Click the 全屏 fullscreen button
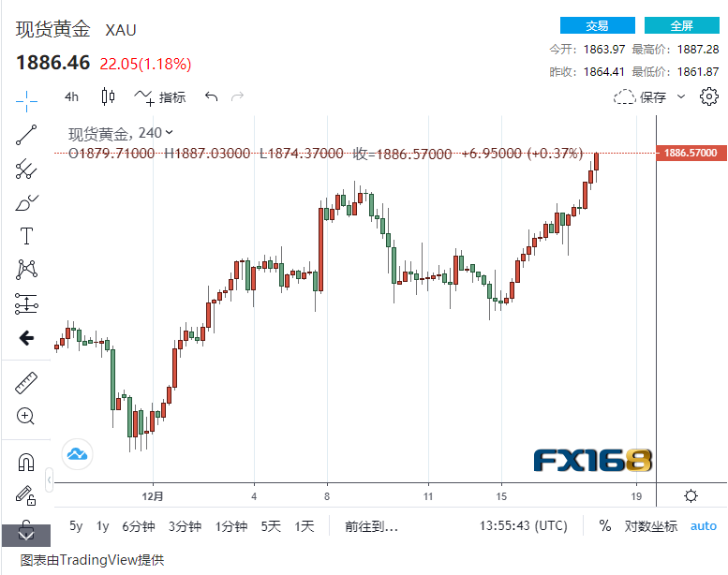The image size is (728, 575). pyautogui.click(x=681, y=25)
